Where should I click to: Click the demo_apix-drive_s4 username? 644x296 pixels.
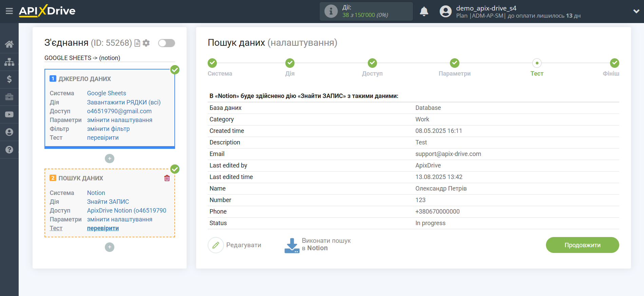pyautogui.click(x=486, y=8)
